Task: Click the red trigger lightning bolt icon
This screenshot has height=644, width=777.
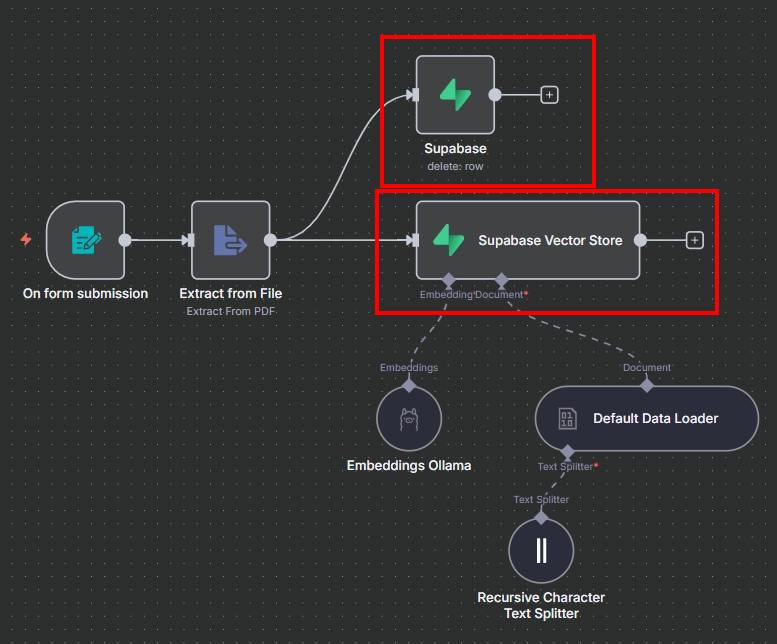Action: [26, 240]
